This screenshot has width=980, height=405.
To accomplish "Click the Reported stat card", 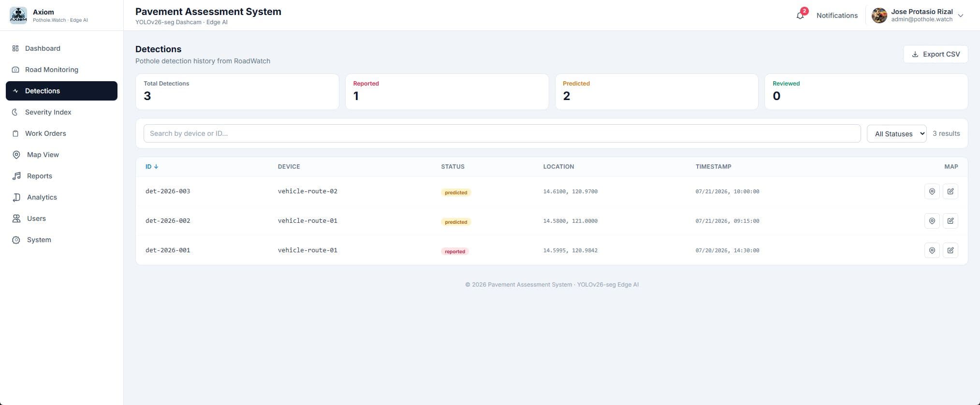I will [x=447, y=92].
